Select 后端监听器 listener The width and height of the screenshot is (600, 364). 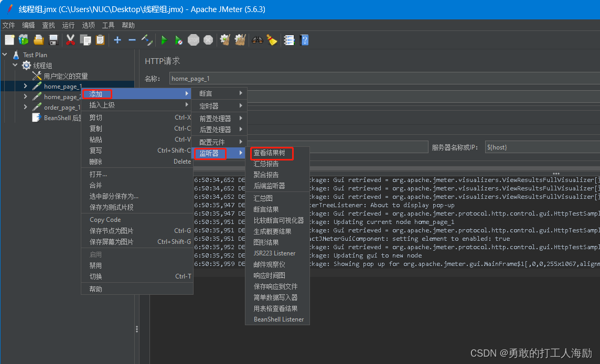tap(277, 186)
